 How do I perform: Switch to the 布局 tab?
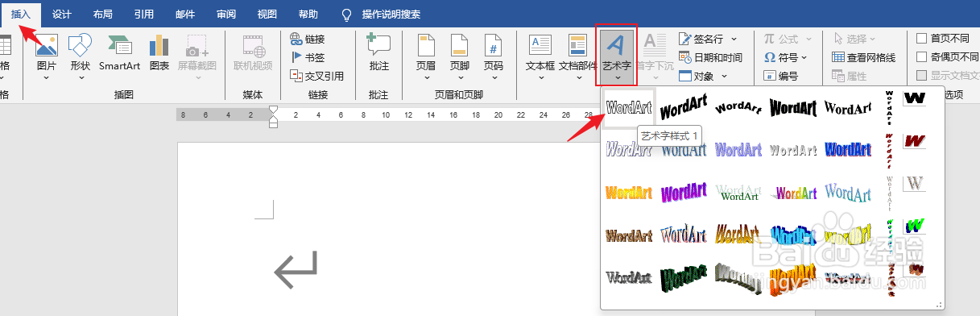tap(103, 14)
